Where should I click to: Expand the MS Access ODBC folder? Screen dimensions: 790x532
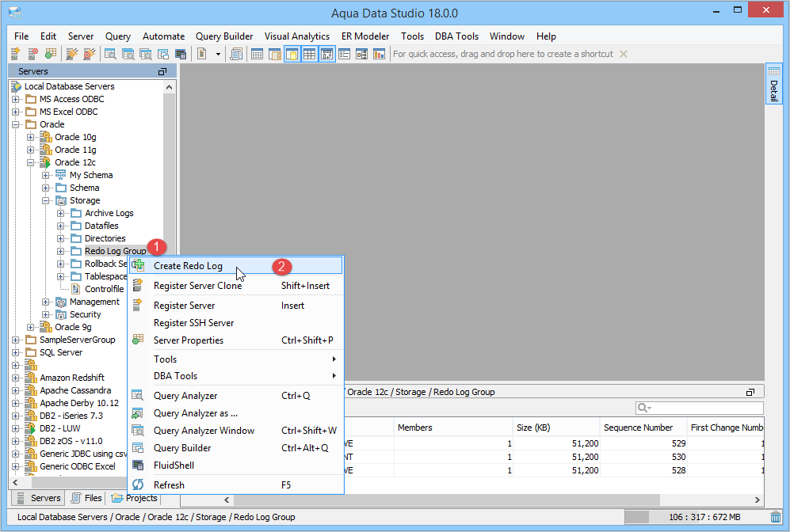click(16, 99)
